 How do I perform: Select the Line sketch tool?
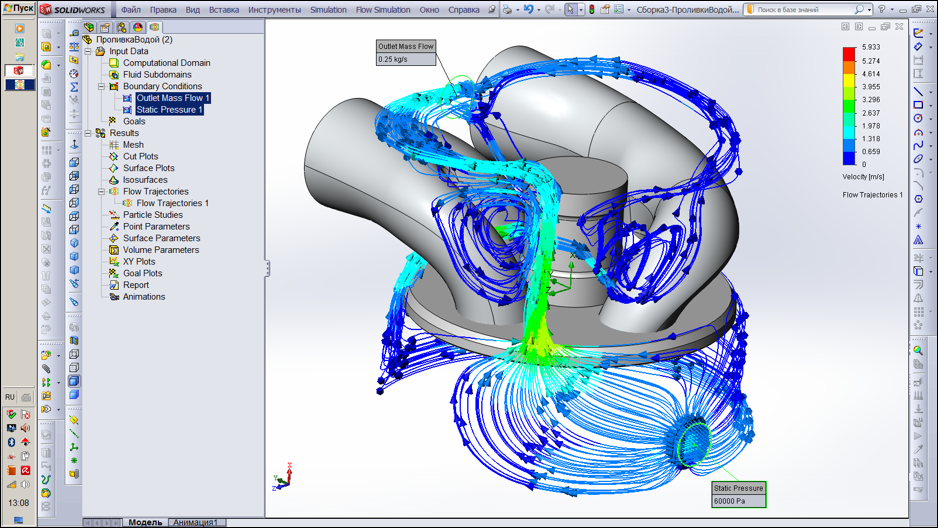[918, 91]
